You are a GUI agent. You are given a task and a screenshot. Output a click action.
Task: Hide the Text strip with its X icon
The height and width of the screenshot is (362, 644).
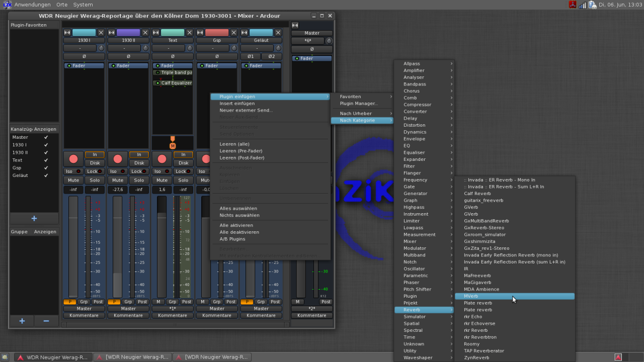tap(190, 33)
